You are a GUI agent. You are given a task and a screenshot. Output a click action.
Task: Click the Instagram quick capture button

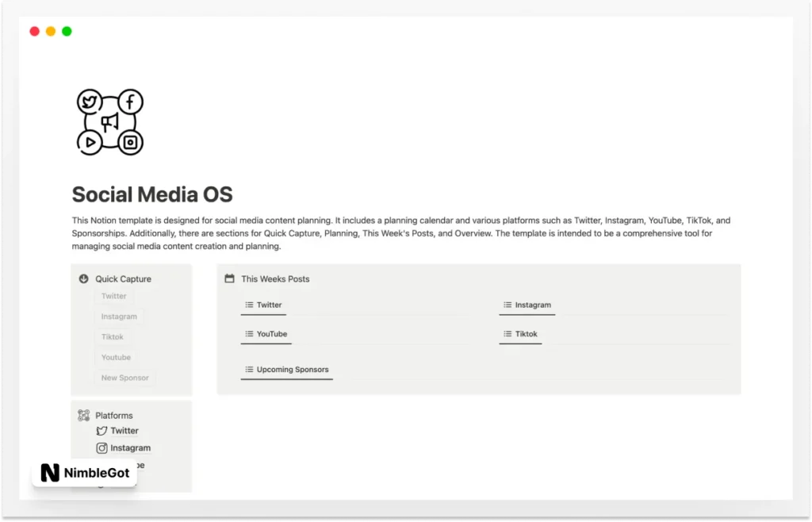(120, 316)
